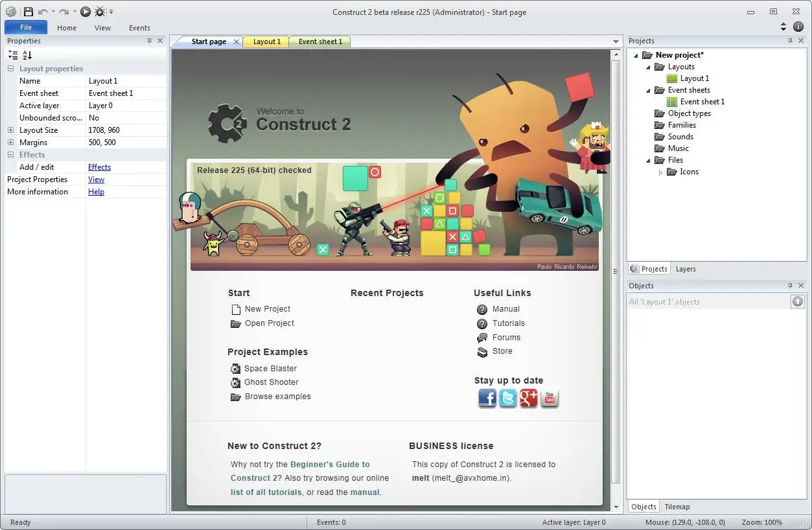Viewport: 812px width, 530px height.
Task: Pin the Properties panel with pushpin
Action: (x=149, y=41)
